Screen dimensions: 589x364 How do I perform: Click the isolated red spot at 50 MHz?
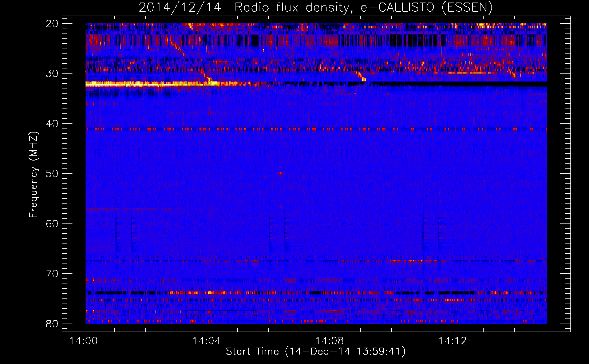point(280,174)
